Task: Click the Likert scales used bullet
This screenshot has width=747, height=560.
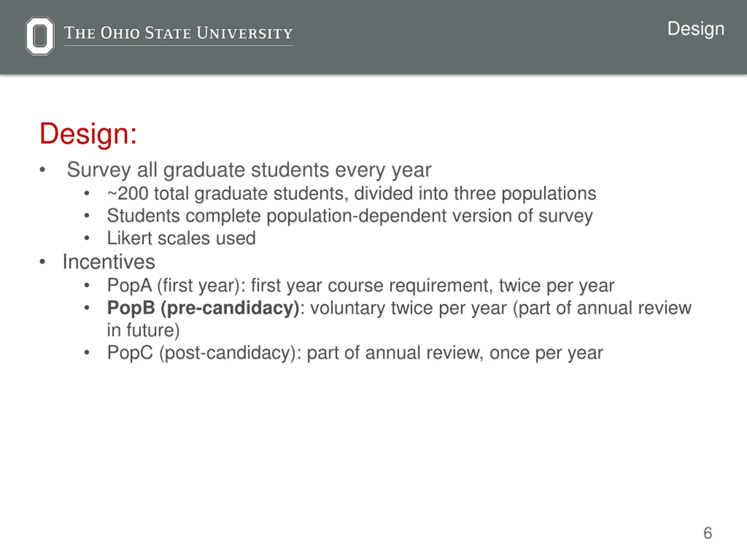Action: click(x=181, y=238)
